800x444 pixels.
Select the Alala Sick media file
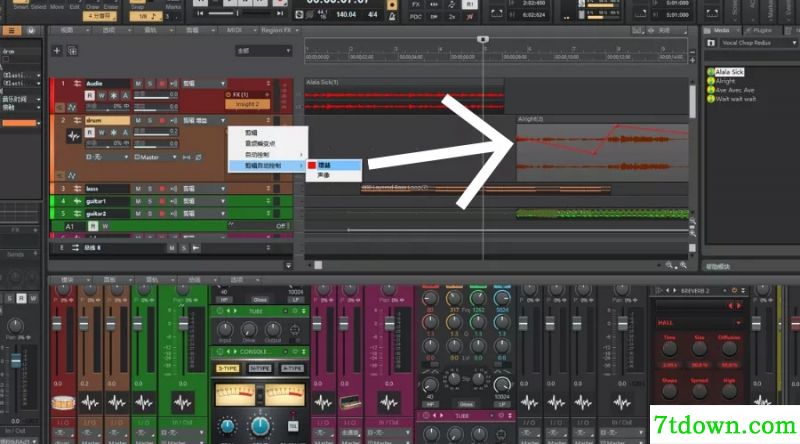point(729,72)
